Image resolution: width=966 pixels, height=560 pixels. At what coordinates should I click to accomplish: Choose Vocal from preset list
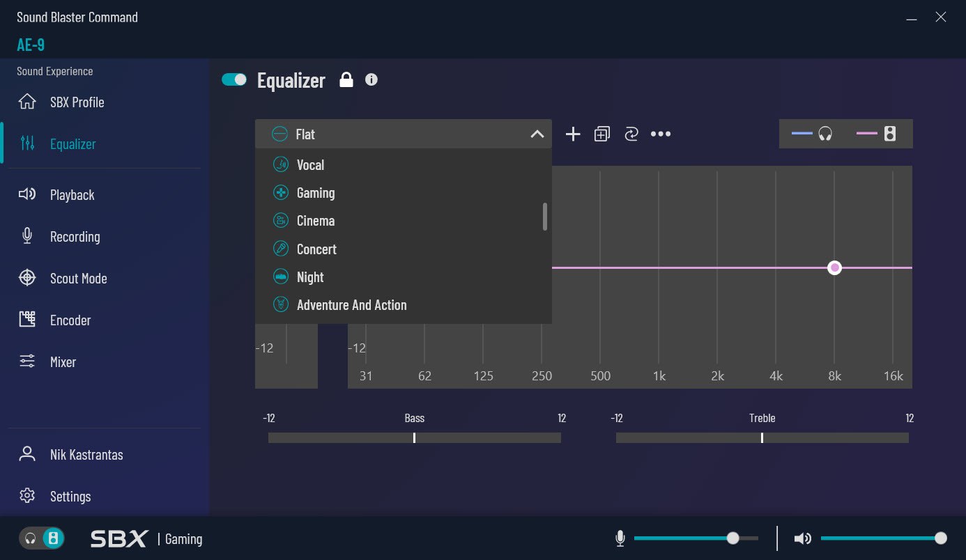click(404, 164)
